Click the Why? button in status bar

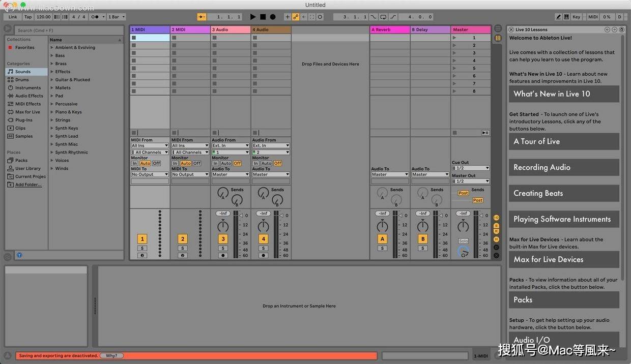coord(111,356)
